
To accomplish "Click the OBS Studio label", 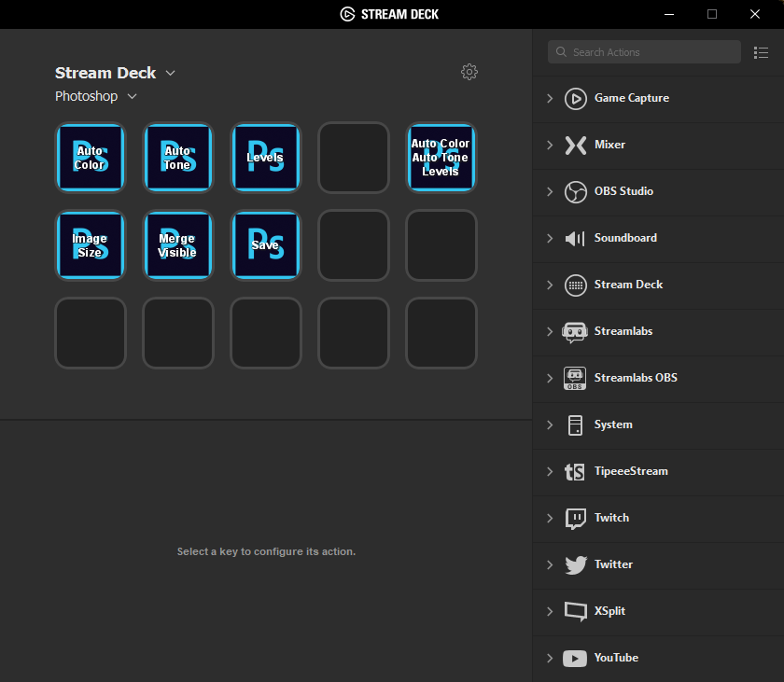I will click(x=623, y=191).
